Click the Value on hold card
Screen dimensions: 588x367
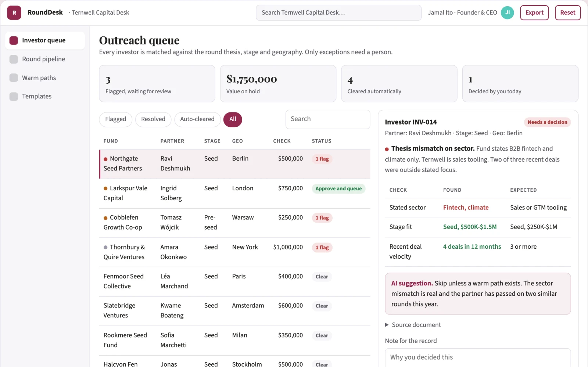click(x=278, y=84)
